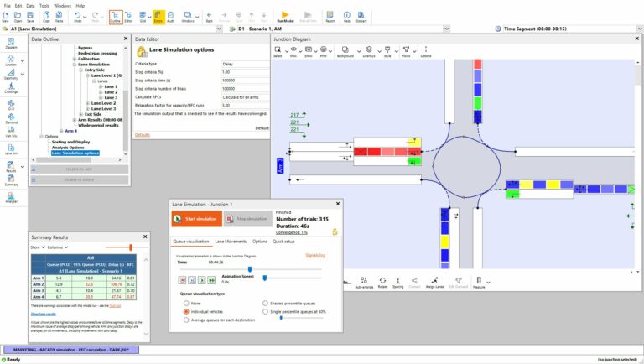Open the Criteria type Delay dropdown

tap(246, 63)
